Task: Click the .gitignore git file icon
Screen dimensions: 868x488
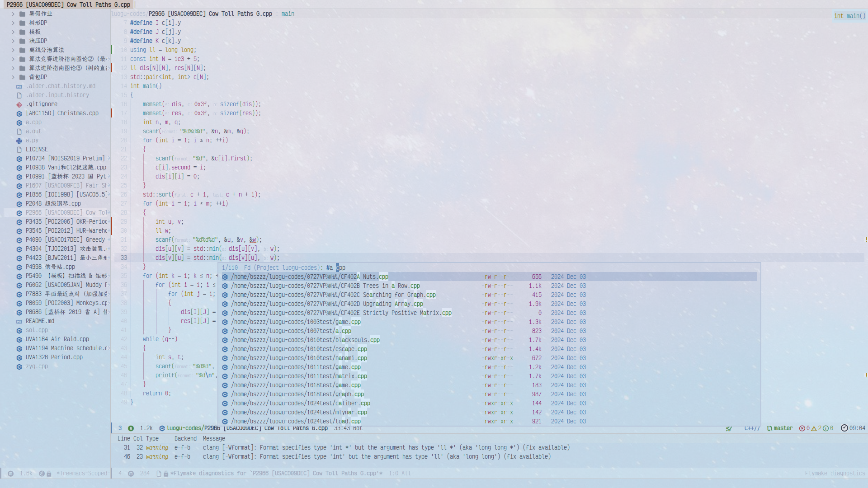Action: point(19,104)
